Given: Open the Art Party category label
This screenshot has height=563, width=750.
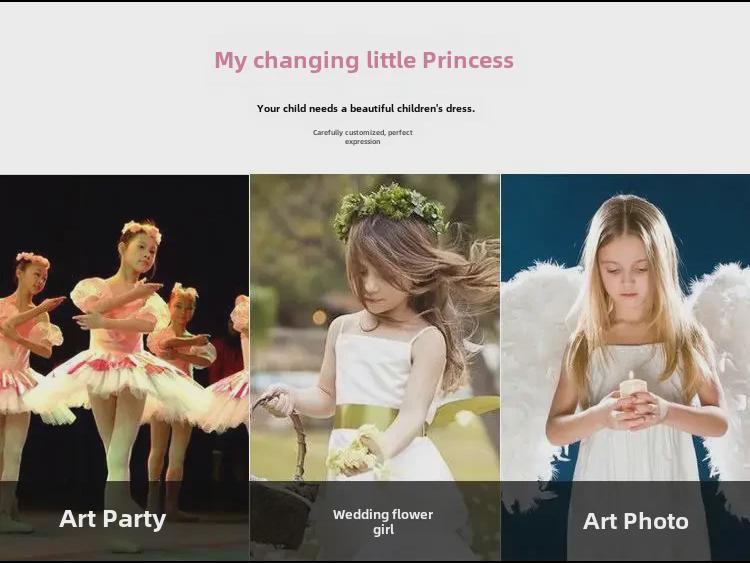Looking at the screenshot, I should (x=112, y=518).
